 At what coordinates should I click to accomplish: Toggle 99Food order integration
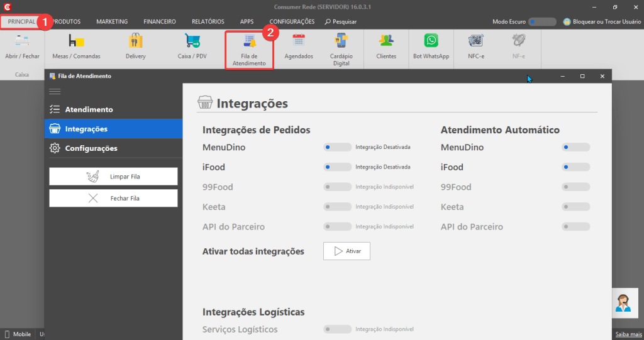337,187
